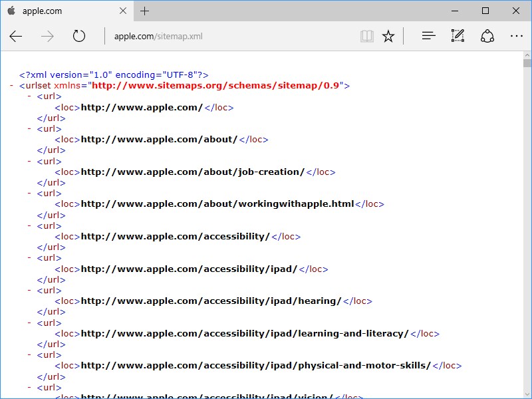
Task: Close the apple.com tab
Action: click(123, 11)
